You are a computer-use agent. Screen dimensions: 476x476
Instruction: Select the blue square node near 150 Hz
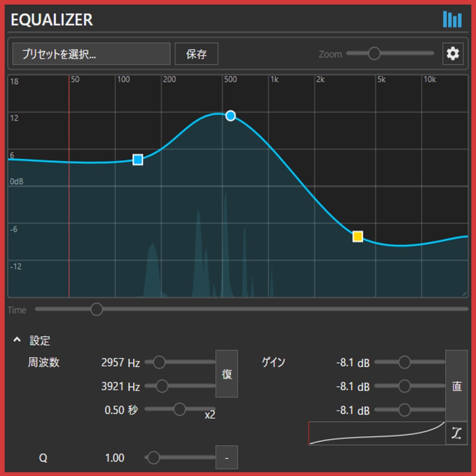[x=138, y=159]
